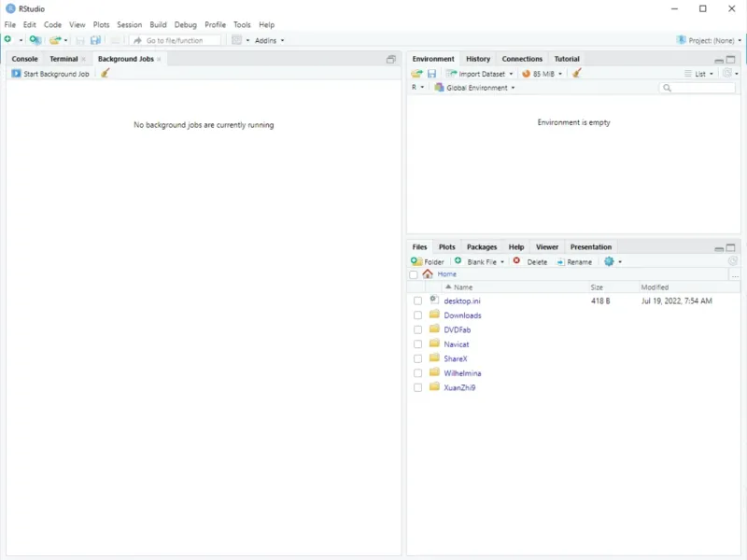Click the Environment search field

point(698,88)
